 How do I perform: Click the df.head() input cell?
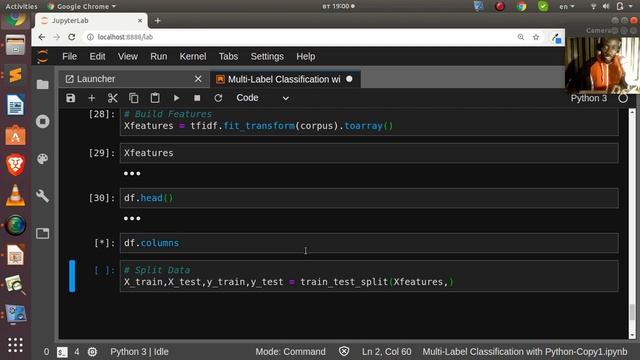click(x=369, y=198)
